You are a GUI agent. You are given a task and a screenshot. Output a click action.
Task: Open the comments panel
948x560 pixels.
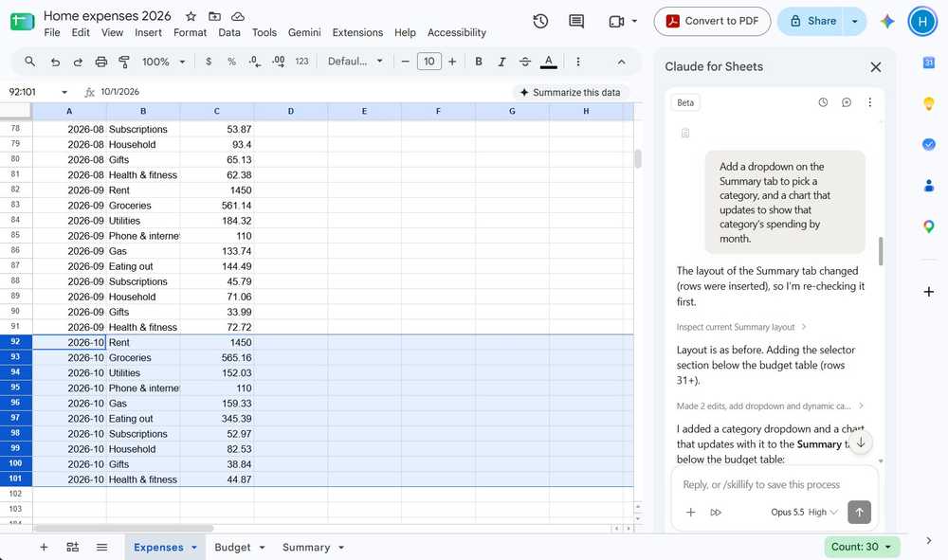click(576, 21)
